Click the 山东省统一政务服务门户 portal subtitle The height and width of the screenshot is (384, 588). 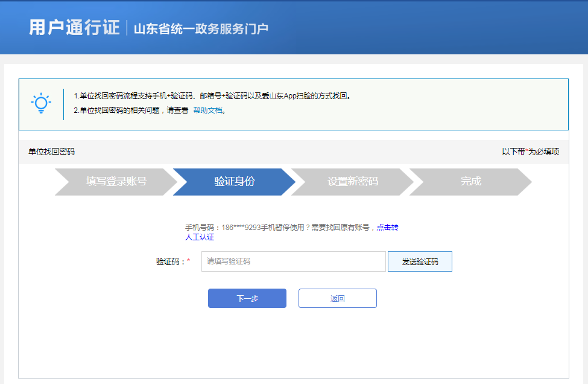pos(200,29)
